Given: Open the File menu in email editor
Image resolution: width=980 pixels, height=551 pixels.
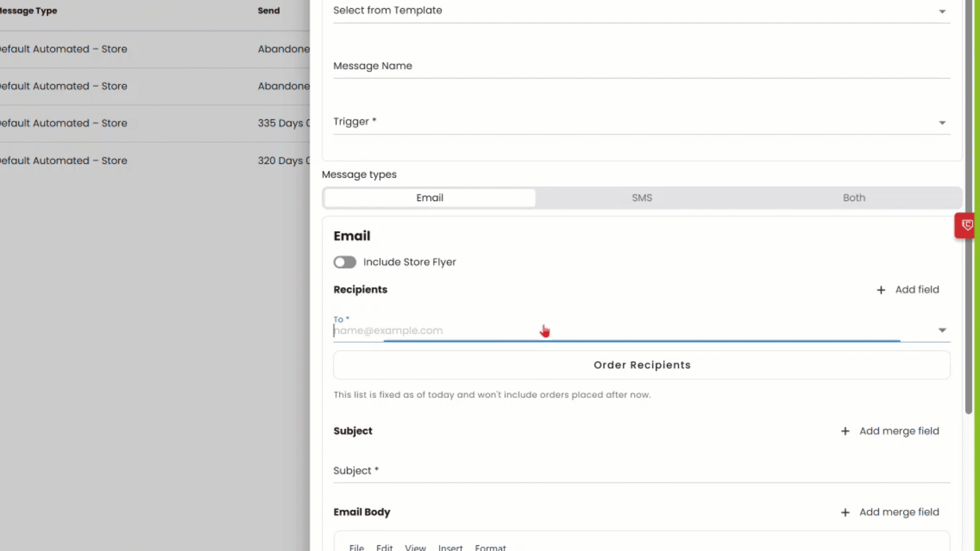Looking at the screenshot, I should point(356,547).
